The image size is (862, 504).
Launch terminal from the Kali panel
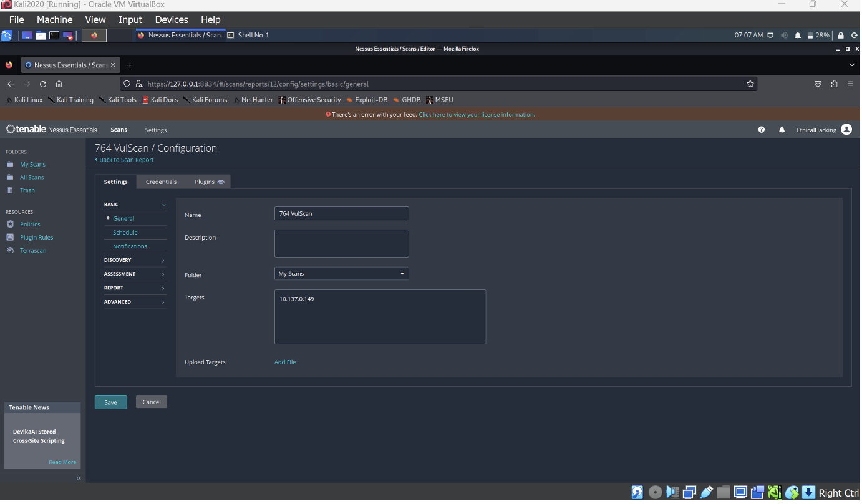pos(54,36)
